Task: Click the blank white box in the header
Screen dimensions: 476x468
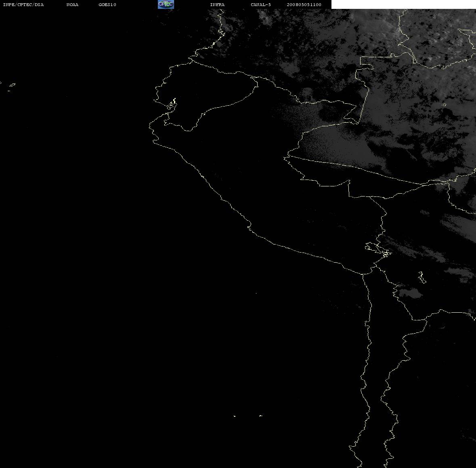Action: 403,4
